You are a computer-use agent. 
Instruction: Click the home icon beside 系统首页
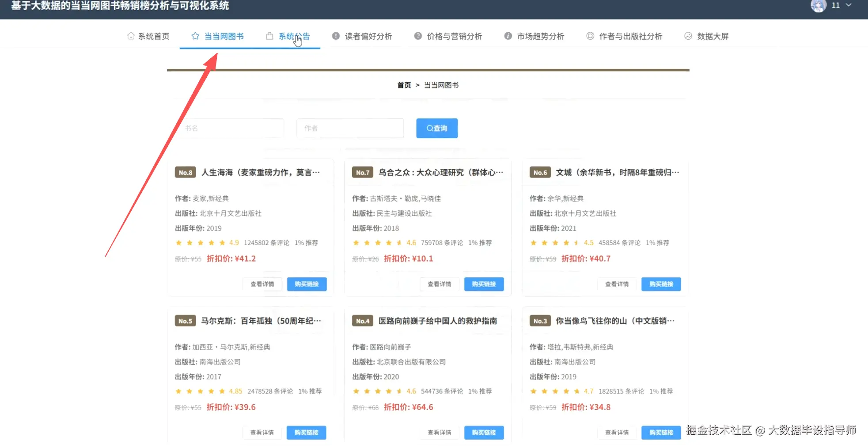click(x=131, y=36)
